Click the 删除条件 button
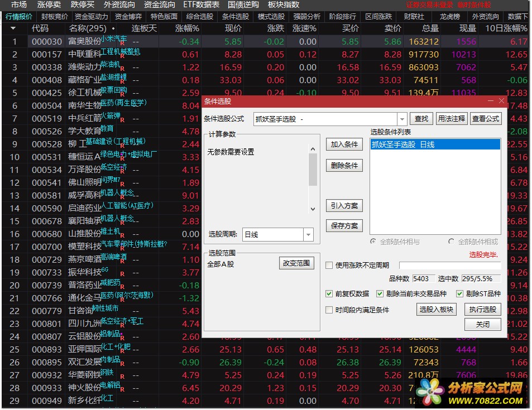Screen dimensions: 532x410 click(344, 166)
